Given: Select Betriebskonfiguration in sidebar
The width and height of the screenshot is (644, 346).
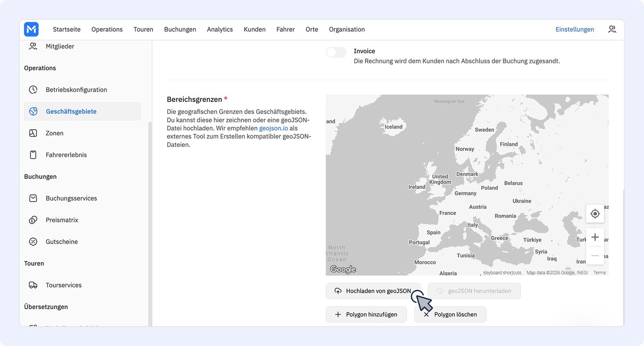Looking at the screenshot, I should [x=83, y=90].
